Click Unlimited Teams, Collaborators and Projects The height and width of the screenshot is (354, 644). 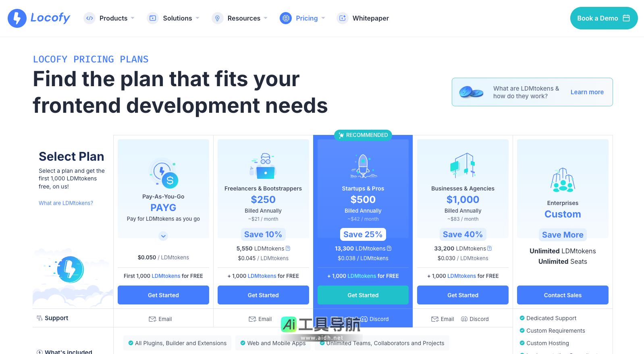click(385, 343)
